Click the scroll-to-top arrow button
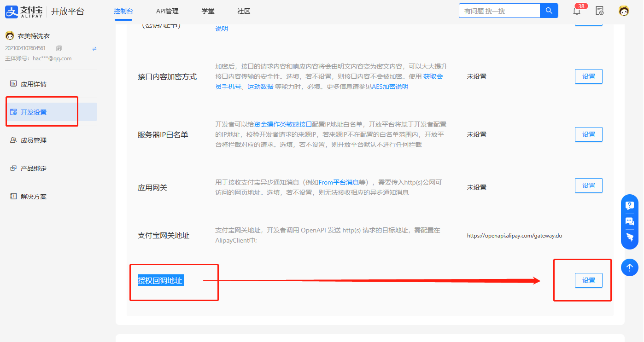 [629, 267]
